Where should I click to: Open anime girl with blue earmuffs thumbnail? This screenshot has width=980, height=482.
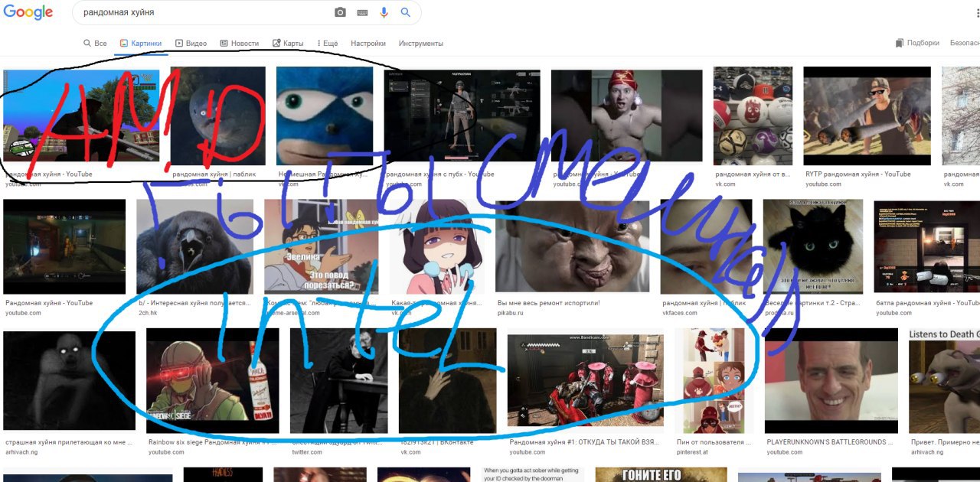[x=436, y=247]
